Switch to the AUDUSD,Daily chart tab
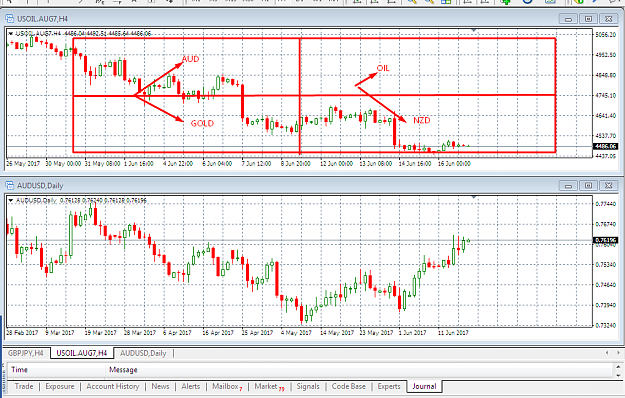625x398 pixels. 143,353
